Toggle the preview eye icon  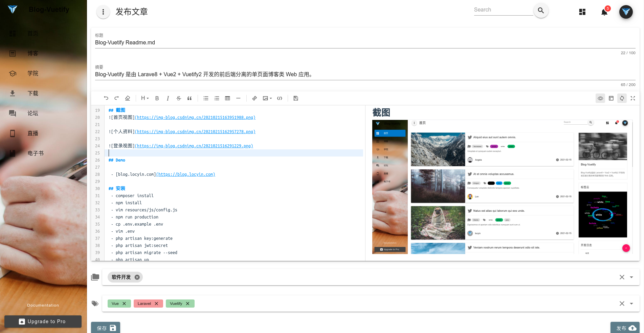coord(600,98)
